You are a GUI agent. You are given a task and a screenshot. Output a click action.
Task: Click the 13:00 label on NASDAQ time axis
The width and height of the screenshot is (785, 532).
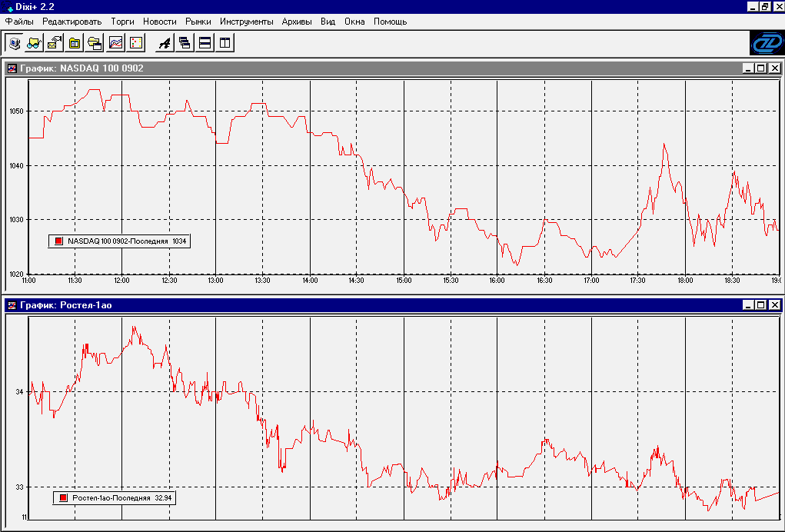point(216,281)
